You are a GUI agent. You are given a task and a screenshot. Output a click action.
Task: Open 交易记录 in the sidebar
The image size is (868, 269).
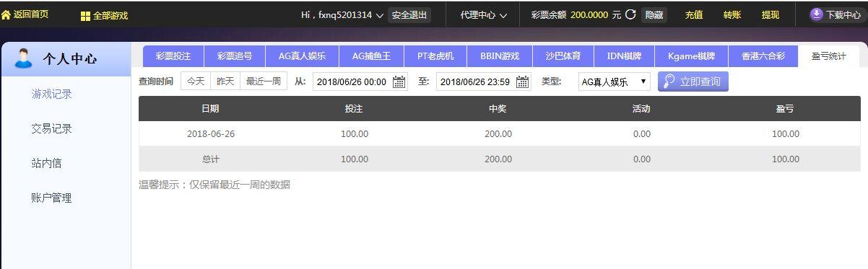[x=52, y=128]
